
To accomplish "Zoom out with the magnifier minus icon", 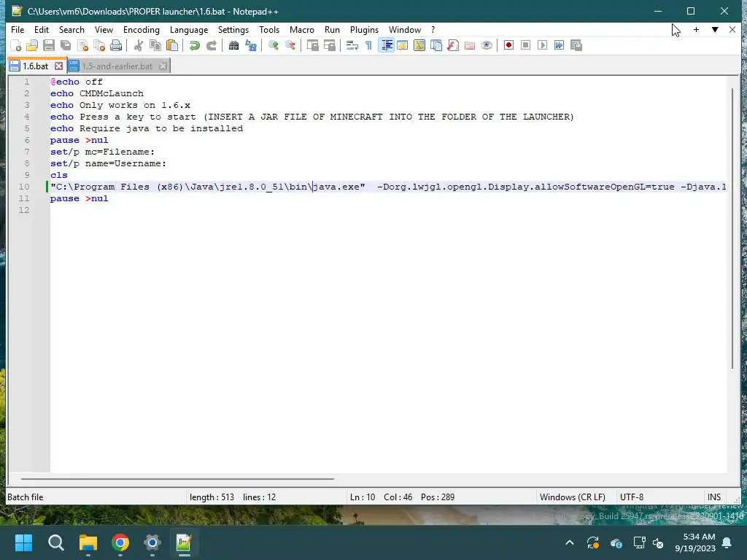I will coord(290,45).
